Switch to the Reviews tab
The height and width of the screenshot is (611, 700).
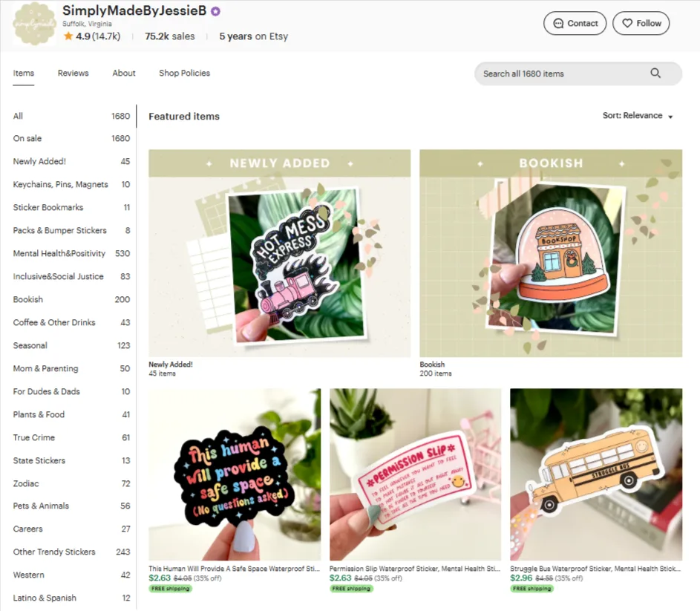73,73
